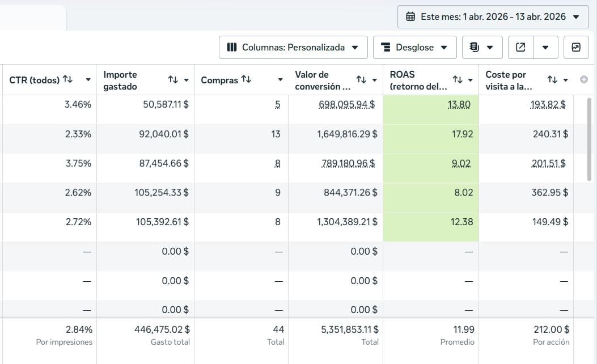
Task: Click the export/share external link icon
Action: [520, 47]
